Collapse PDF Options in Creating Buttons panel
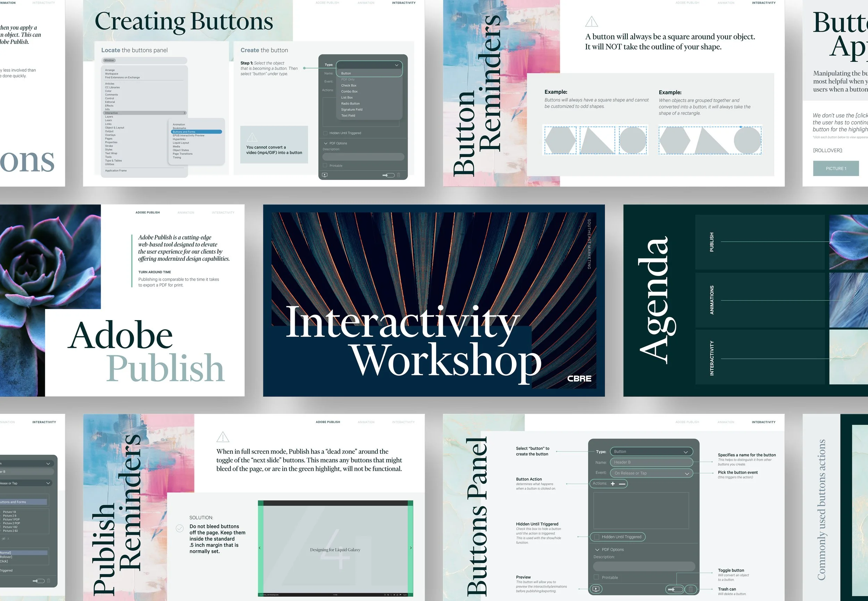868x601 pixels. coord(326,143)
